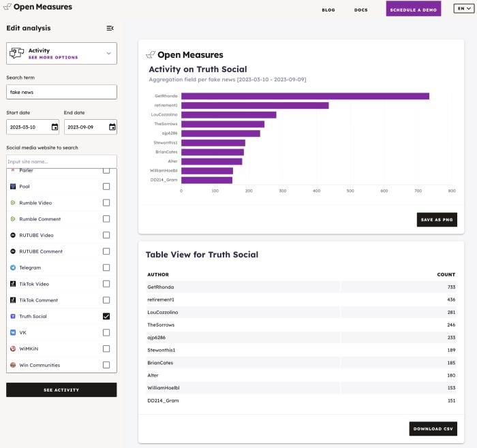477x448 pixels.
Task: Open the Start date calendar picker
Action: click(55, 127)
